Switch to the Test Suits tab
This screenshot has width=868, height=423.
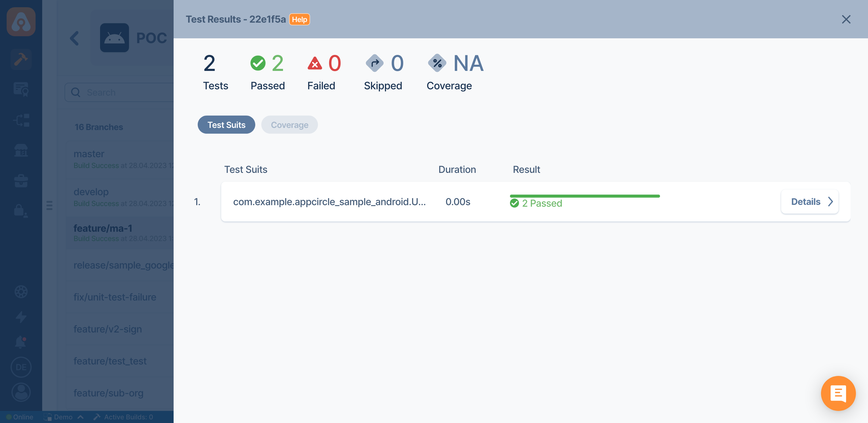click(226, 125)
